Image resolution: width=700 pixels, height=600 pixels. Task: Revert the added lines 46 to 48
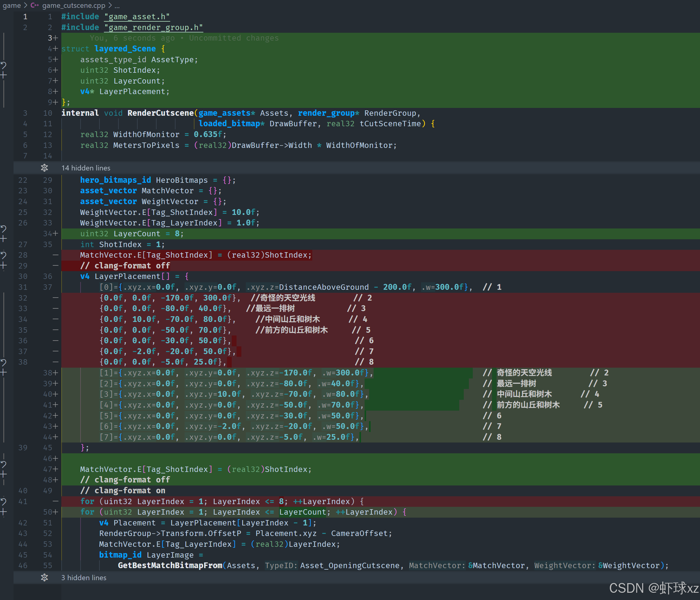tap(3, 464)
